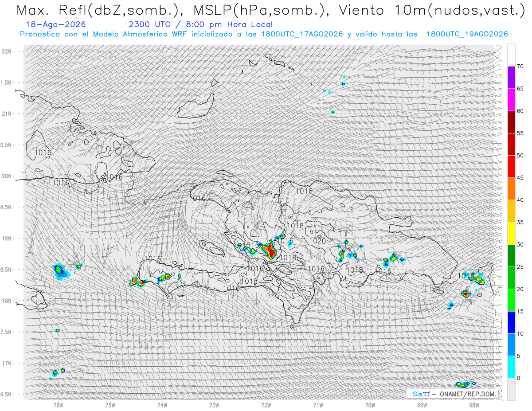The height and width of the screenshot is (411, 532).
Task: Click the purple 65–70 dBZ color band
Action: 511,78
